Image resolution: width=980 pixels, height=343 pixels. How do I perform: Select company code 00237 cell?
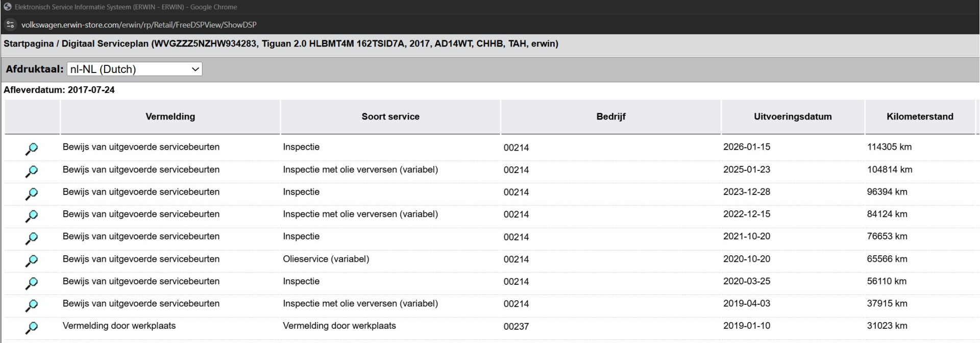(516, 326)
